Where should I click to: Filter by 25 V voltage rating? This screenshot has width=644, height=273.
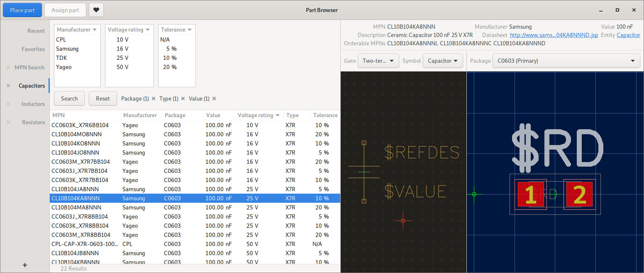[x=129, y=58]
